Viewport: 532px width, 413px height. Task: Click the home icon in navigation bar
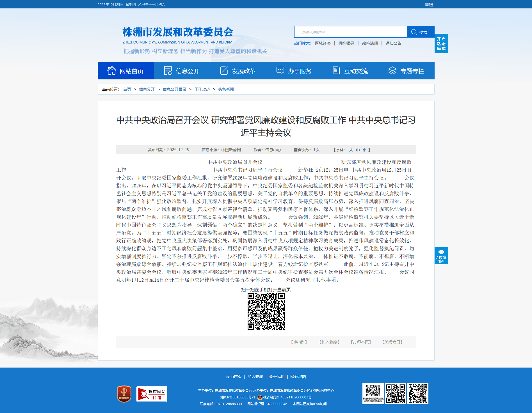(x=111, y=71)
